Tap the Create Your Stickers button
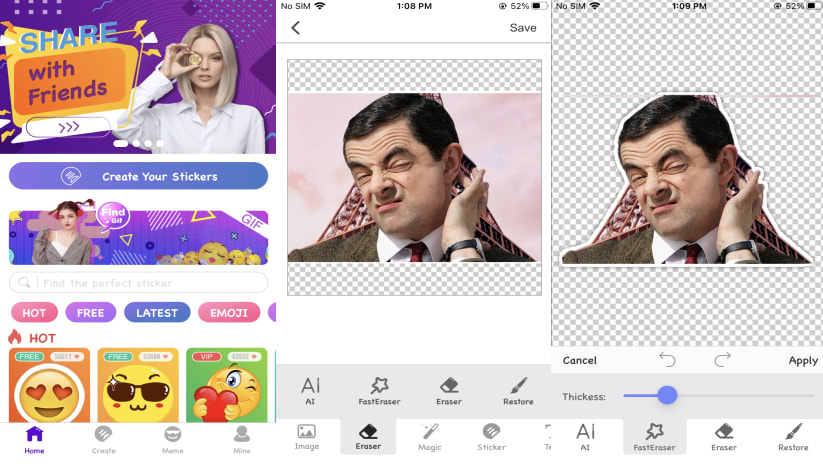Screen dimensions: 823x468 (x=139, y=176)
